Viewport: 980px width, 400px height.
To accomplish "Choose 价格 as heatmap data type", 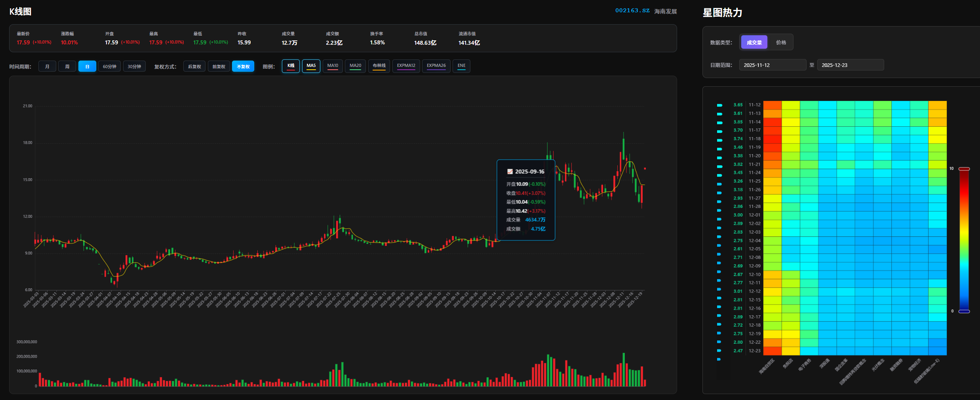I will (x=781, y=42).
